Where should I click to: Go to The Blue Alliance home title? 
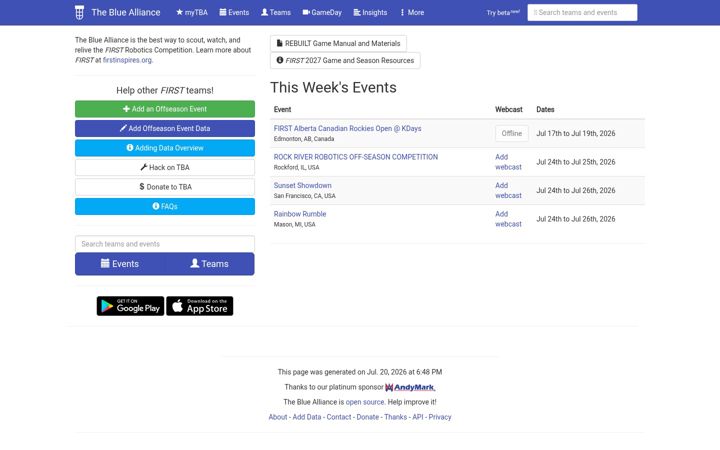(126, 12)
